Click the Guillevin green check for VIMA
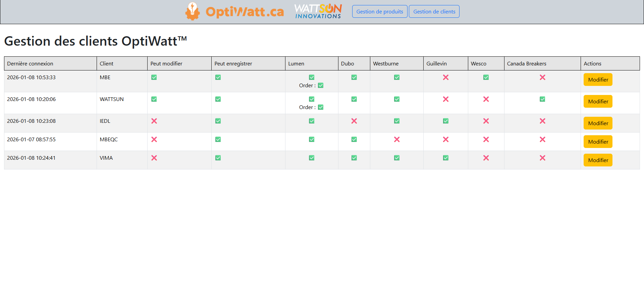Screen dimensions: 644x304 (445, 158)
